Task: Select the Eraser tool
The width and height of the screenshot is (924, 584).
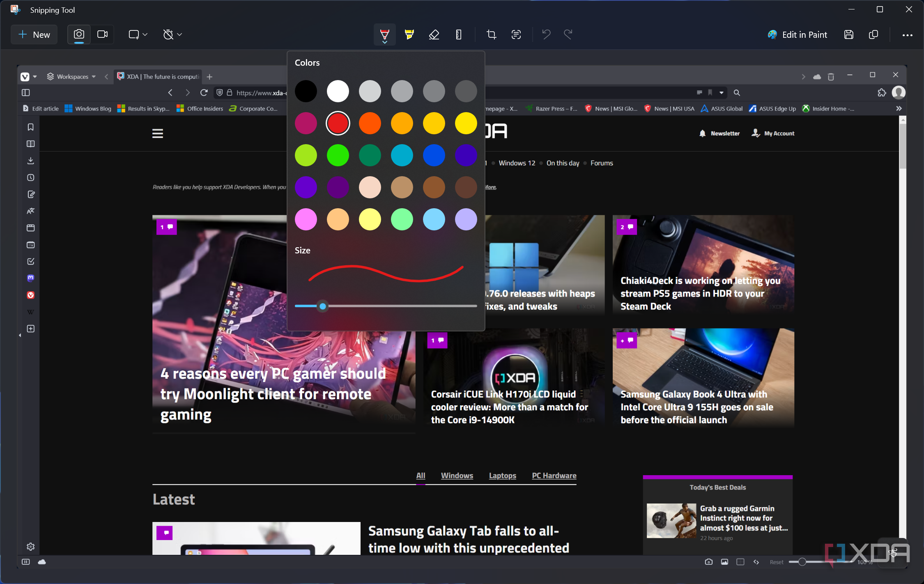Action: coord(434,34)
